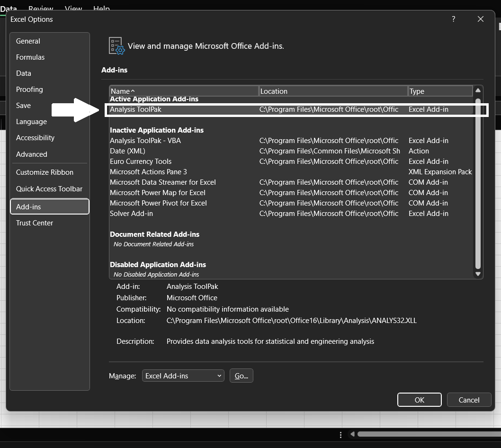Select Microsoft Power Pivot for Excel
The height and width of the screenshot is (448, 501).
point(291,203)
